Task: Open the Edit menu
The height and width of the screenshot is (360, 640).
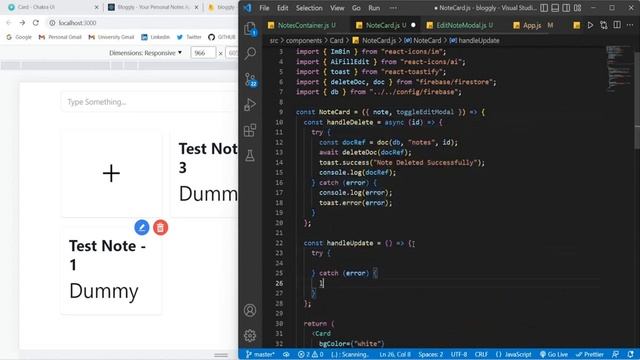Action: (x=282, y=8)
